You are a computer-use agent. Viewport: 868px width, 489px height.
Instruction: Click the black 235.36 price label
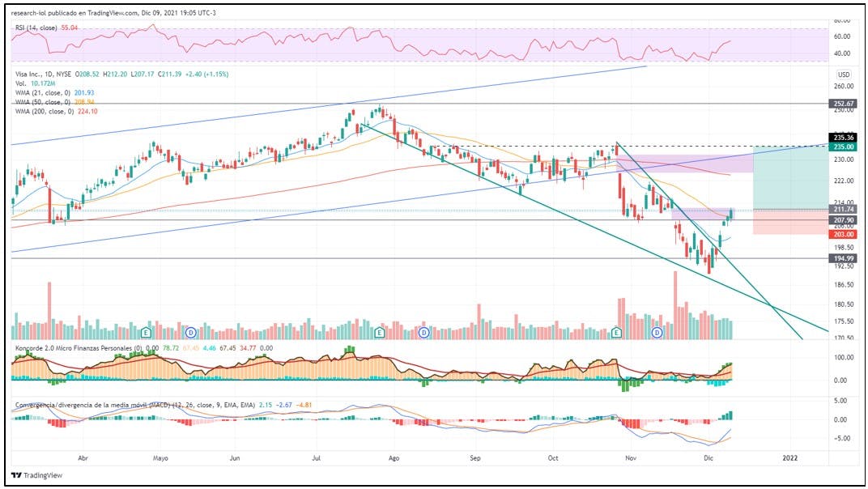point(844,138)
